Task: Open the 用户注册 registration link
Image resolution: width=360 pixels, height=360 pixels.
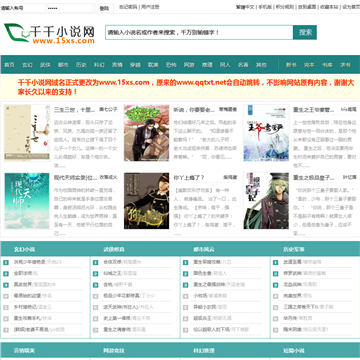Action: tap(150, 7)
